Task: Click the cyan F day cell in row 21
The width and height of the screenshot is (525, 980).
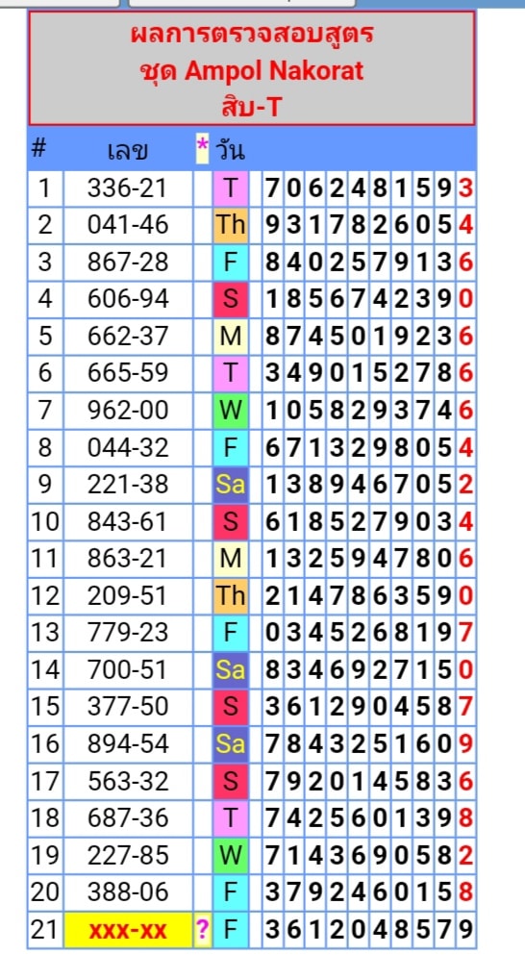Action: click(x=231, y=930)
